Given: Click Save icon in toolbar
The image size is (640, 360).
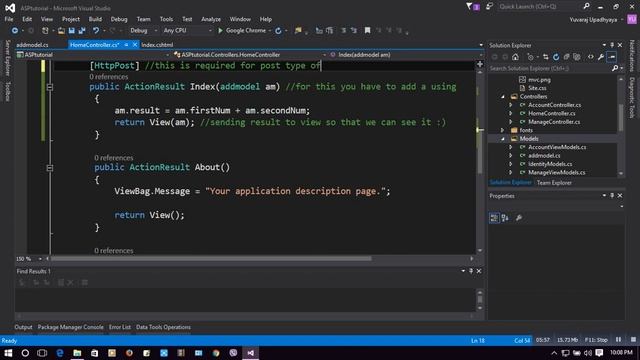Looking at the screenshot, I should (x=71, y=31).
